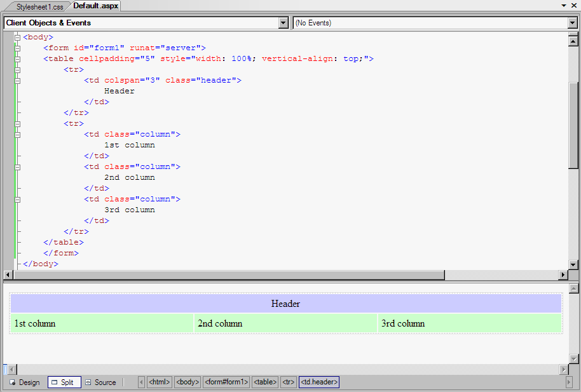Open the active files list arrow
The width and height of the screenshot is (581, 392).
pos(564,6)
